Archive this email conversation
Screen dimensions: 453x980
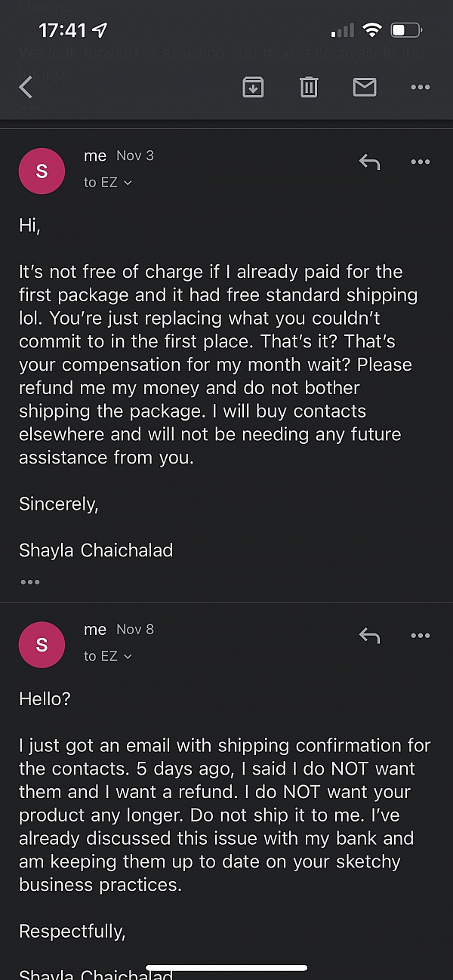(253, 88)
